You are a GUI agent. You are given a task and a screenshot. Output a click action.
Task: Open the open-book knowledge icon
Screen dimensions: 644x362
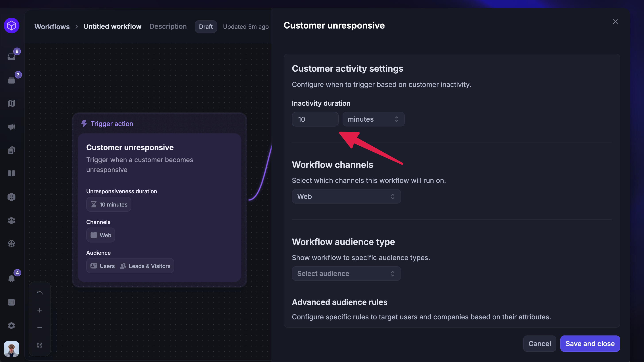[12, 173]
